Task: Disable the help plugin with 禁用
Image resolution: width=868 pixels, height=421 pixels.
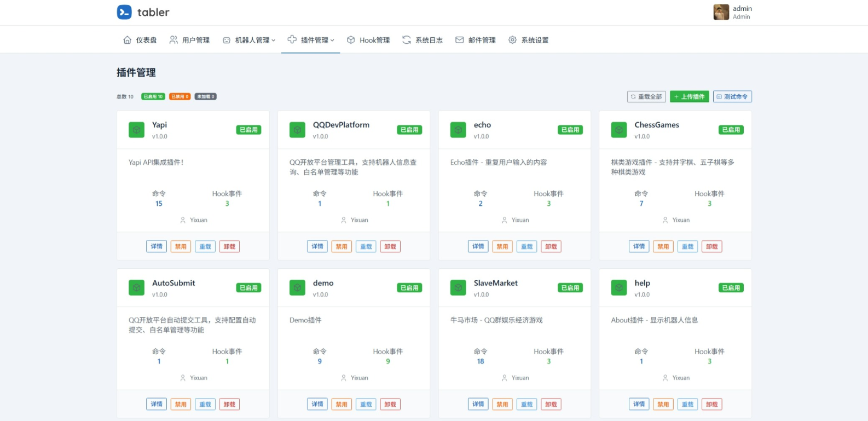Action: click(x=663, y=404)
